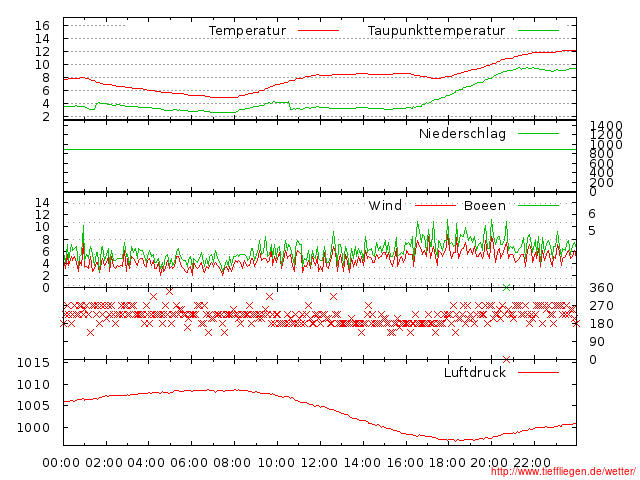Select the red Temperatur legend line sample
The height and width of the screenshot is (480, 640).
tap(318, 31)
